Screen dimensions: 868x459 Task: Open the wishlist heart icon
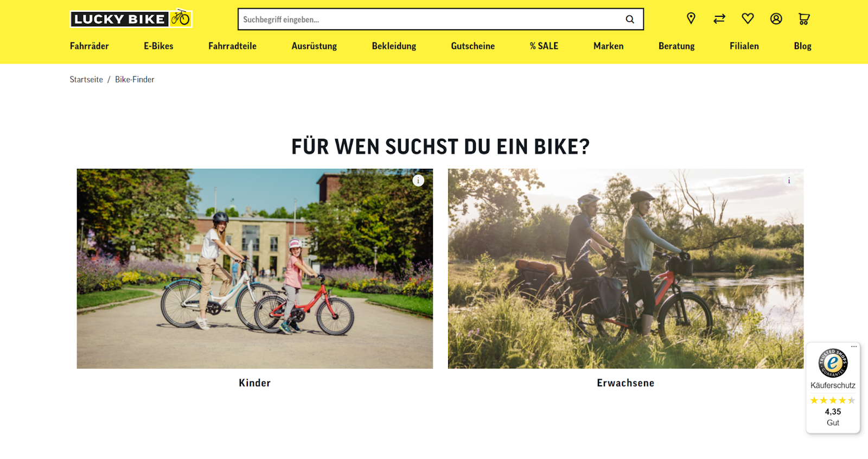[x=748, y=18]
